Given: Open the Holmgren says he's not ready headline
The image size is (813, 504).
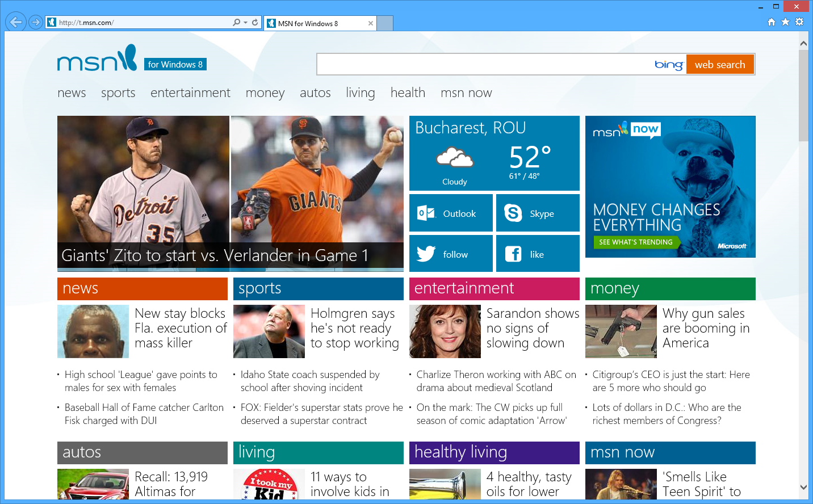Looking at the screenshot, I should 354,328.
